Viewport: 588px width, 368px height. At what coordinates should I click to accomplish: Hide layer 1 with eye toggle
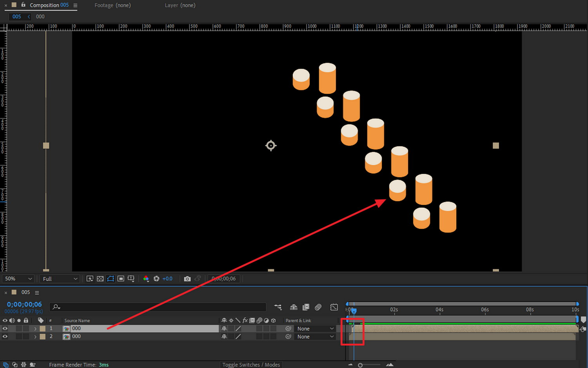coord(5,329)
